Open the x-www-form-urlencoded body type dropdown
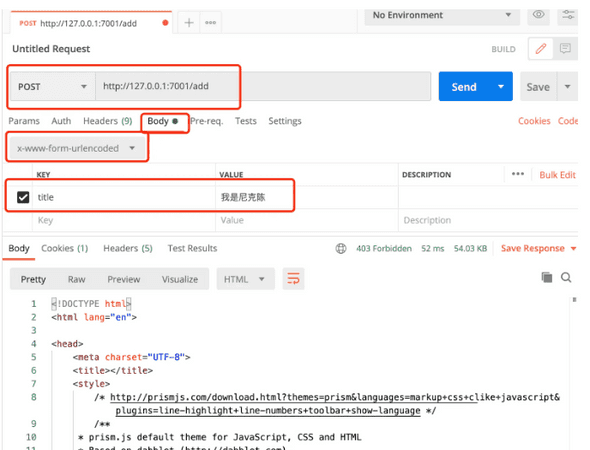Image resolution: width=590 pixels, height=450 pixels. coord(76,148)
